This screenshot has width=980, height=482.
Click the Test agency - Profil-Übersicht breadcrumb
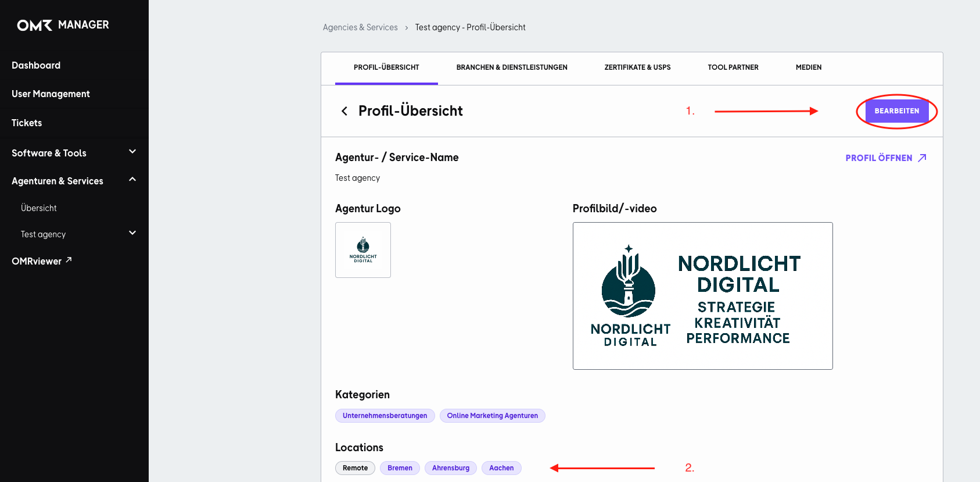(x=470, y=27)
